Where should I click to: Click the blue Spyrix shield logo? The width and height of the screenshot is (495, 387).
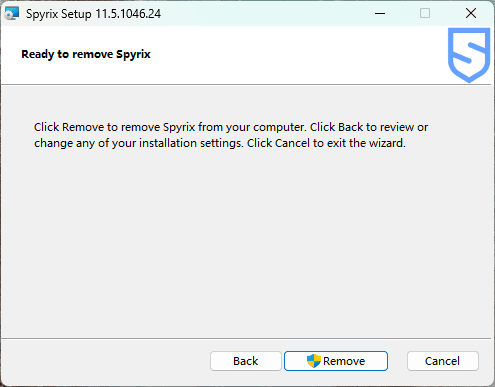469,55
